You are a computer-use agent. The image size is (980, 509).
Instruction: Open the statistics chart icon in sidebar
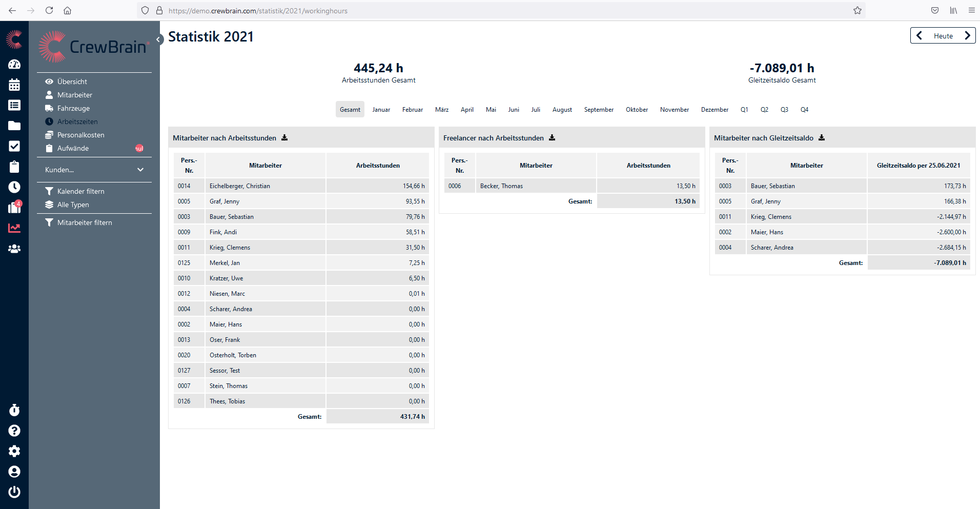[x=14, y=228]
